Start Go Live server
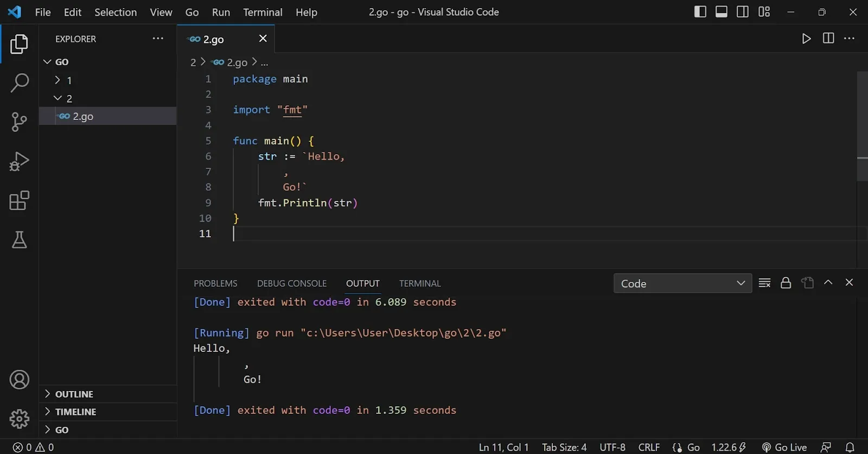This screenshot has height=454, width=868. [784, 447]
